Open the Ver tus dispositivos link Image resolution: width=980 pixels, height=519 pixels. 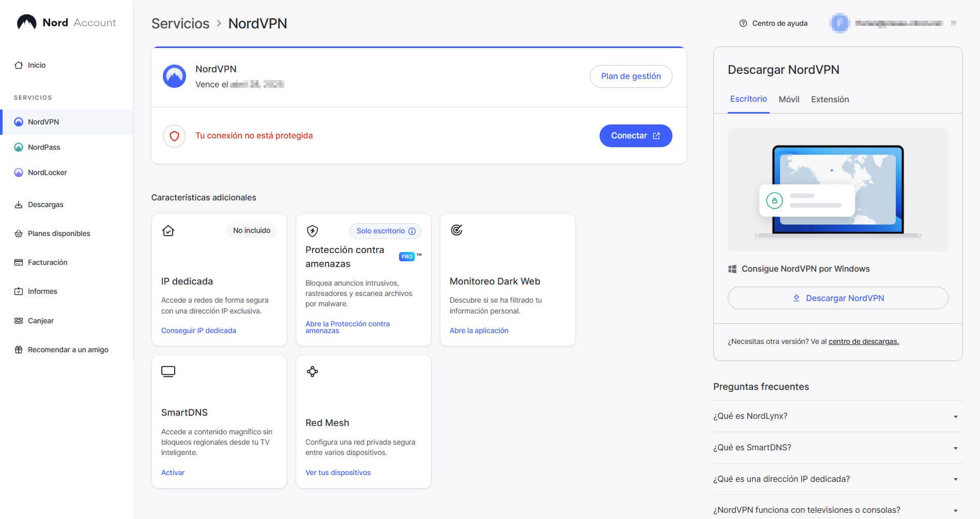(338, 473)
